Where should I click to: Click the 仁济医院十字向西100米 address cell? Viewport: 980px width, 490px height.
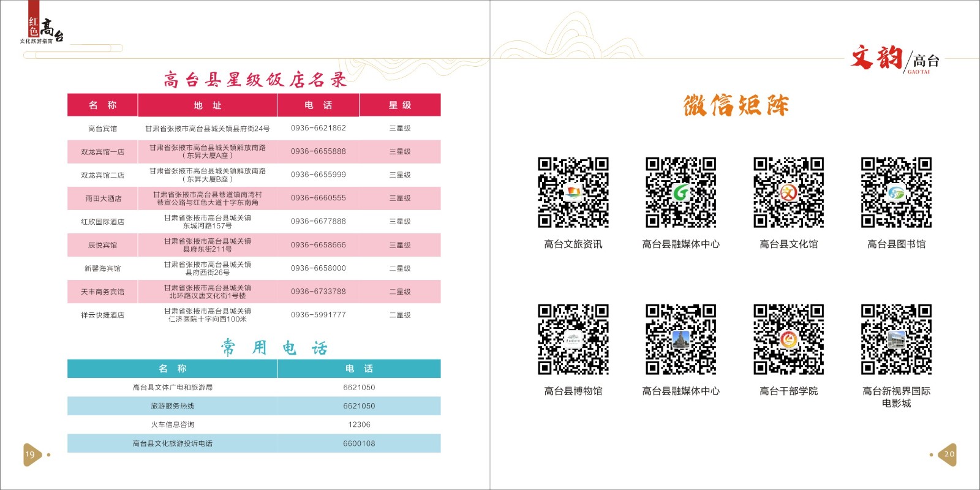tap(208, 315)
